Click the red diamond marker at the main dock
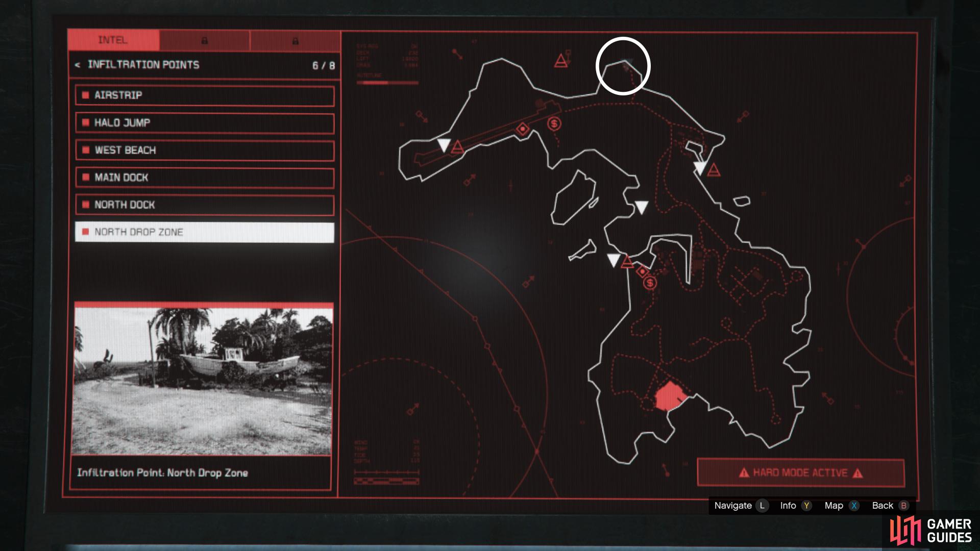Image resolution: width=980 pixels, height=551 pixels. tap(642, 272)
